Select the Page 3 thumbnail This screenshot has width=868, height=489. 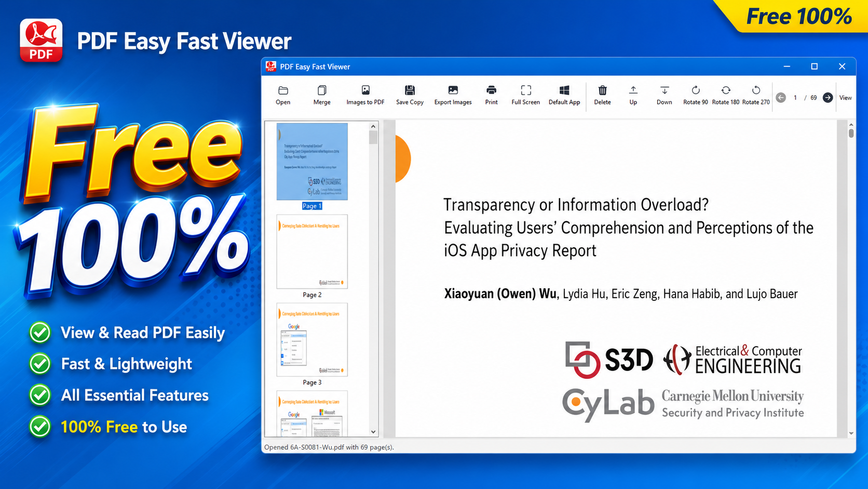tap(312, 340)
